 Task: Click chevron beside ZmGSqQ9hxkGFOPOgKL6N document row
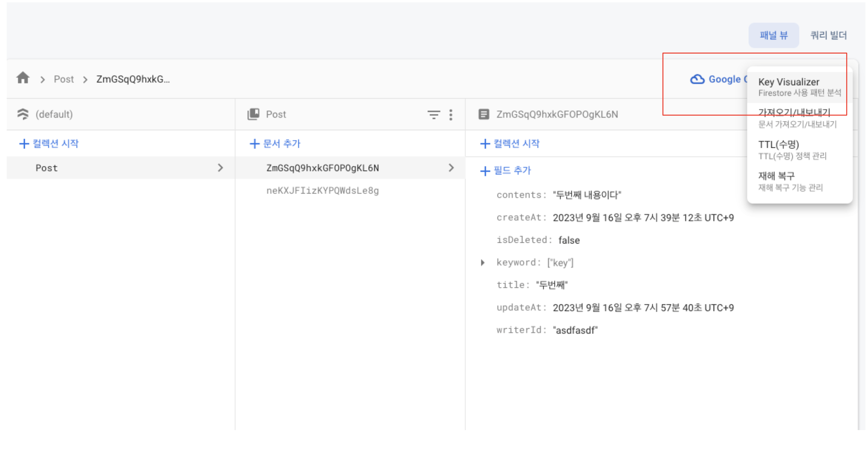pyautogui.click(x=451, y=168)
